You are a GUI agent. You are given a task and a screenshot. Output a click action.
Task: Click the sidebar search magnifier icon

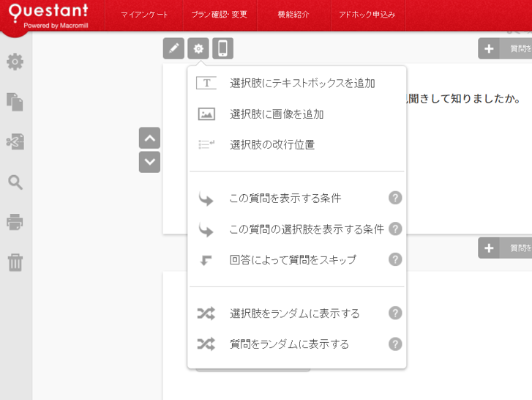15,182
